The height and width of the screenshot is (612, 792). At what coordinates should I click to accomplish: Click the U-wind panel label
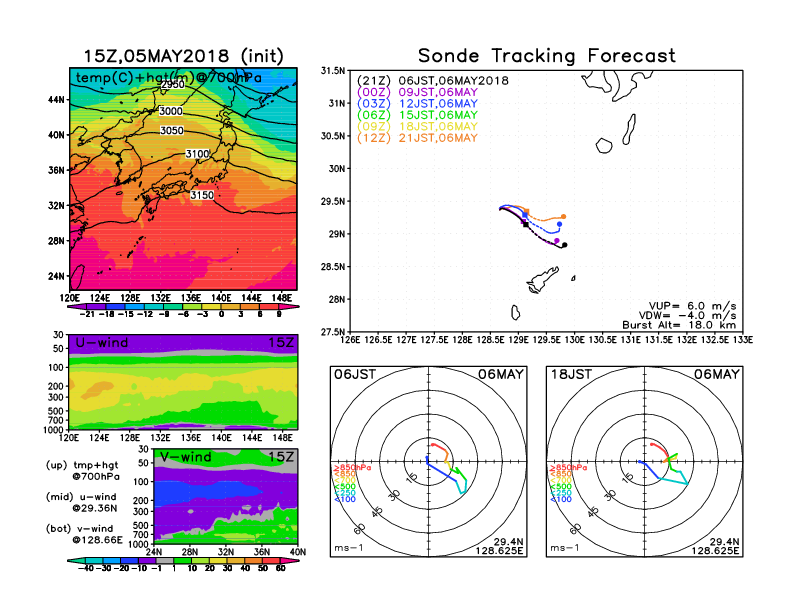pos(100,343)
